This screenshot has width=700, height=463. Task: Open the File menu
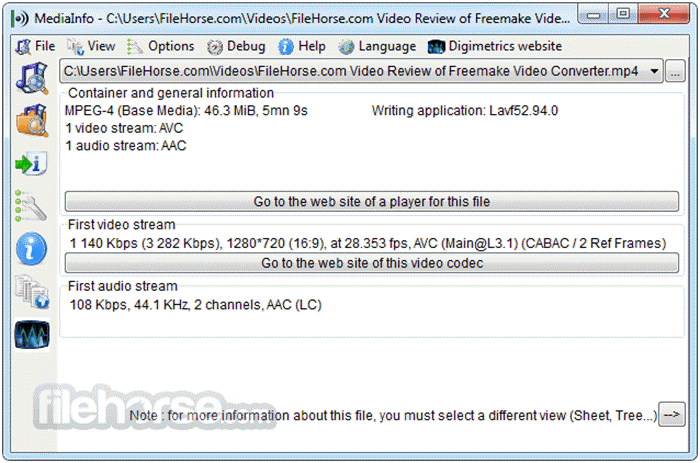35,46
